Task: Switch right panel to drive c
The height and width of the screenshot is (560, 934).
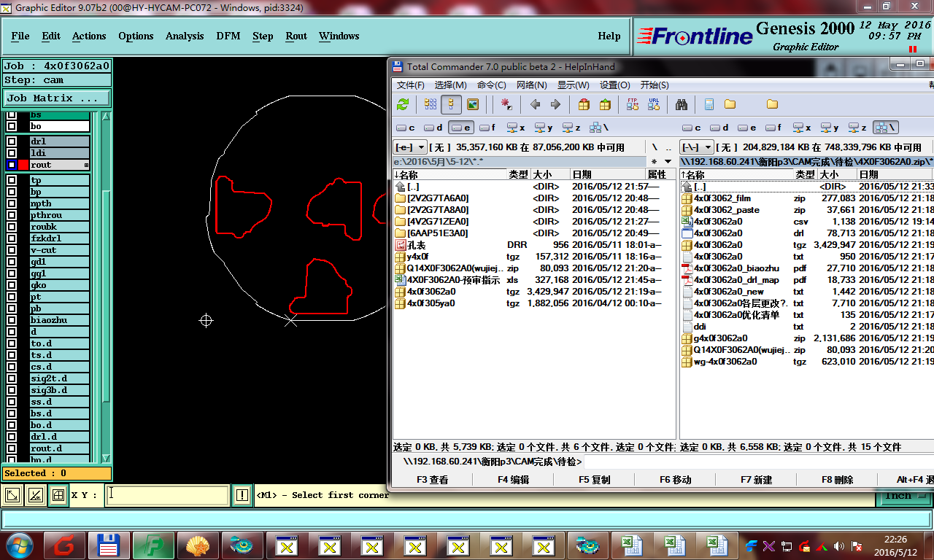Action: coord(692,128)
